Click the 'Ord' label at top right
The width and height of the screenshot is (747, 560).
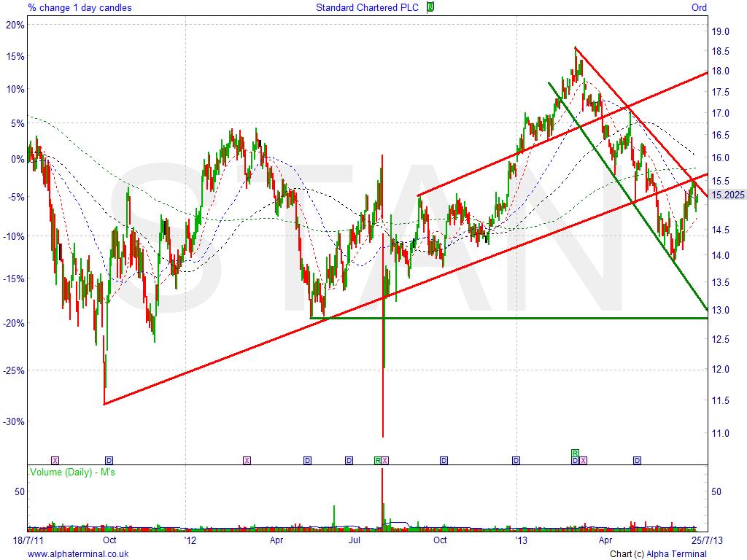click(699, 7)
